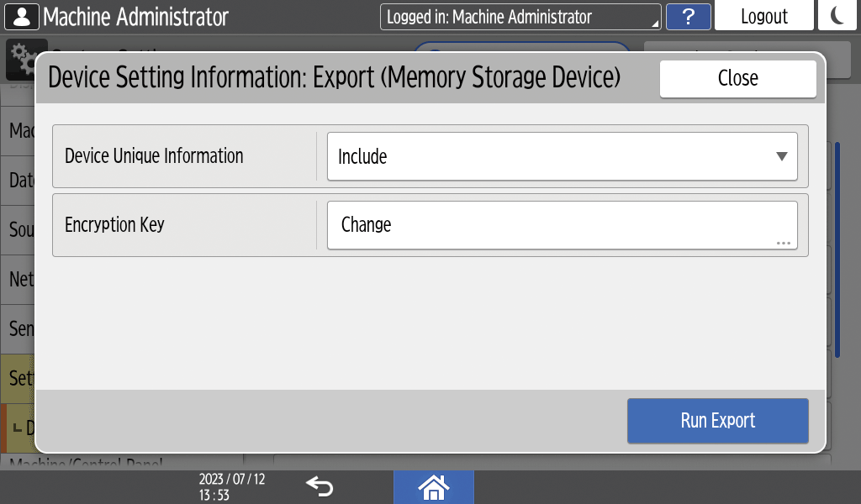Select the 'Mac' sidebar tab at top

click(18, 131)
